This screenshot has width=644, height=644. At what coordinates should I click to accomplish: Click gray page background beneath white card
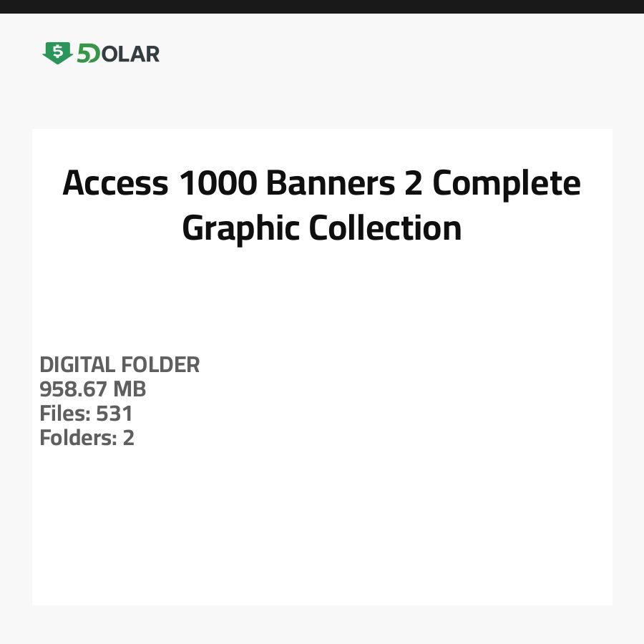(322, 625)
